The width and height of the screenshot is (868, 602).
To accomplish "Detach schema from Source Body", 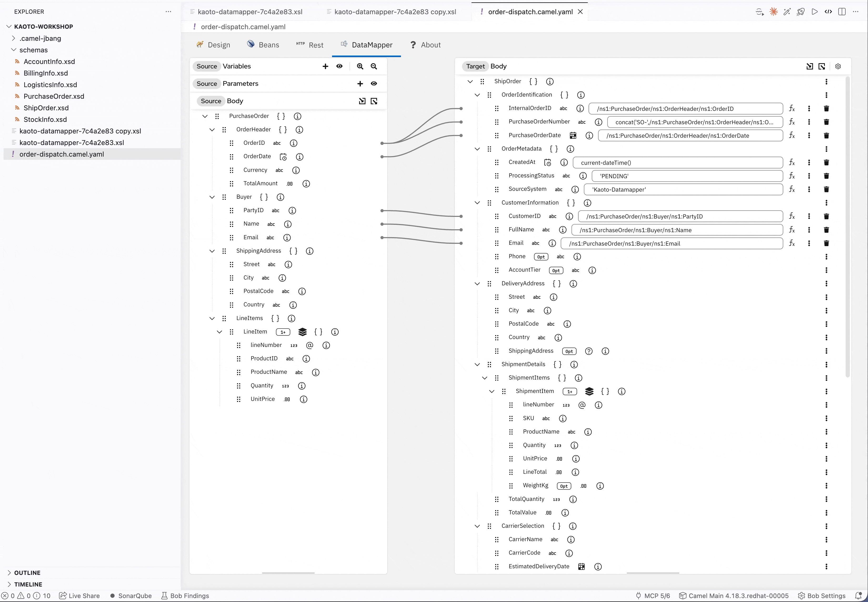I will point(374,101).
